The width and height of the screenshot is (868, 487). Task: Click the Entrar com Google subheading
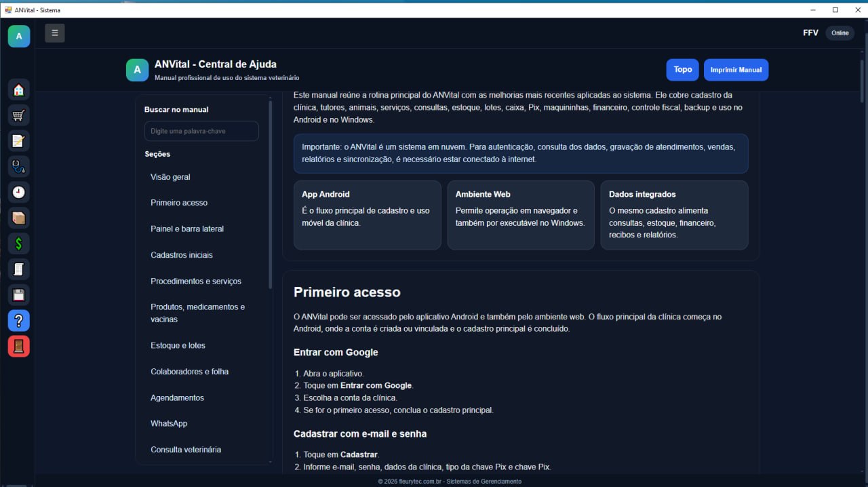[336, 353]
